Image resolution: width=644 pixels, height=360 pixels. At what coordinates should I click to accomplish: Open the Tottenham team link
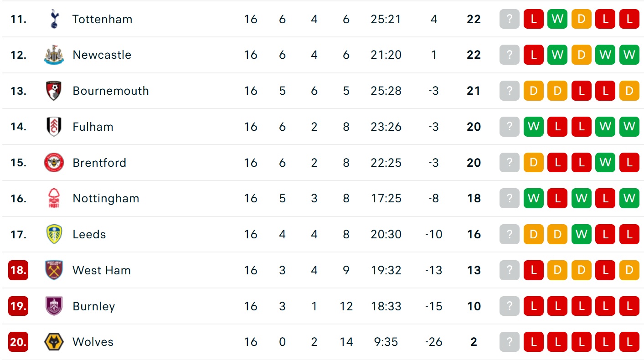tap(102, 19)
